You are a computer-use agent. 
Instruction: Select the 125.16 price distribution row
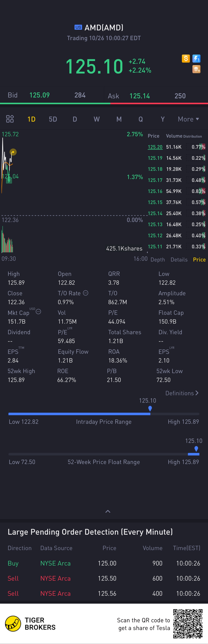177,191
